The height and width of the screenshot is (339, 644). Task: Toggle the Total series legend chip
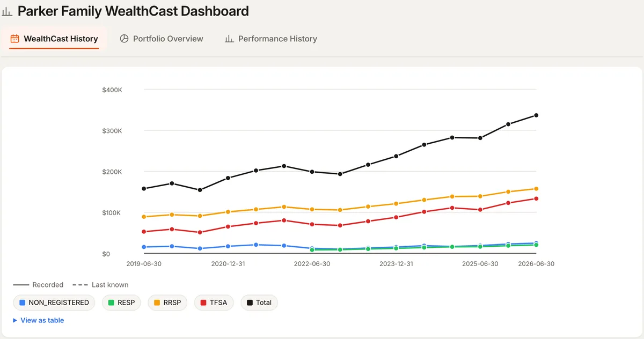[259, 303]
